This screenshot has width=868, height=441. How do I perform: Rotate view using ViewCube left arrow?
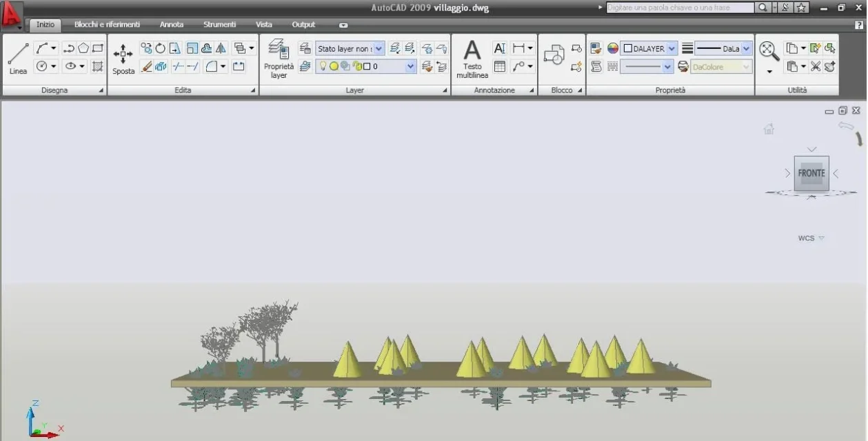click(x=787, y=174)
